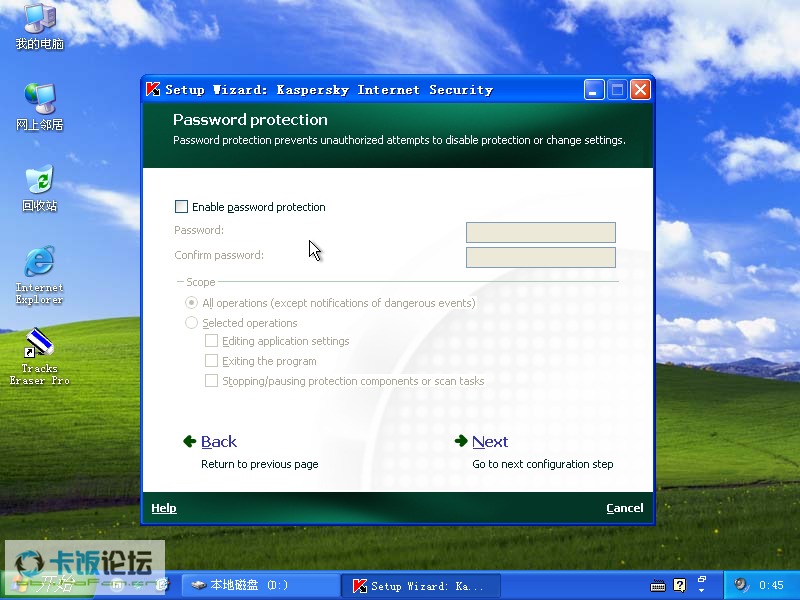
Task: Click the Setup Wizard taskbar button
Action: 421,585
